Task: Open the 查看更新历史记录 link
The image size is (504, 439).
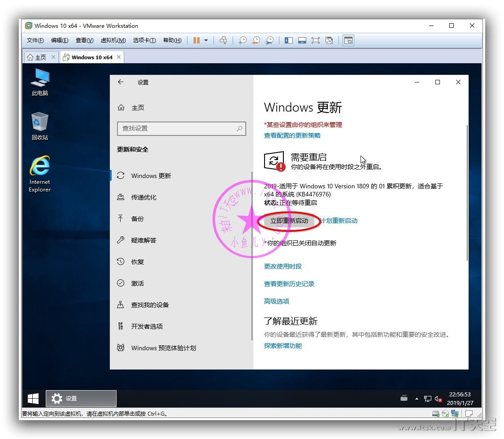Action: click(x=289, y=284)
